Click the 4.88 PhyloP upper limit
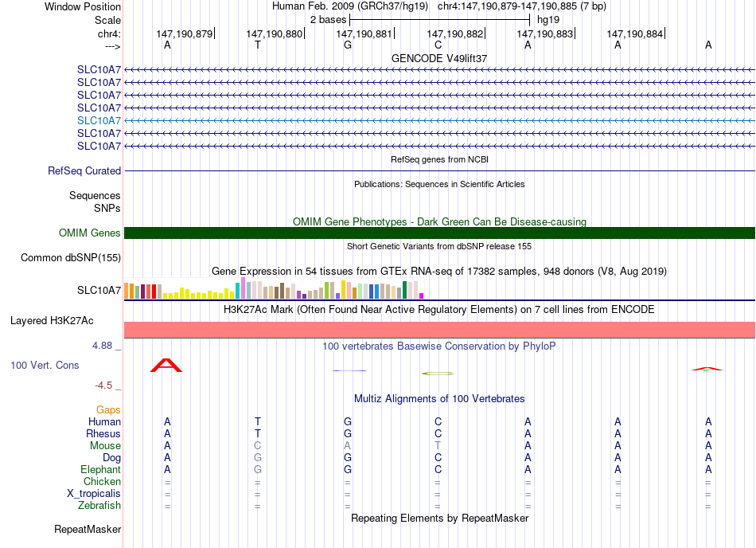 pyautogui.click(x=102, y=346)
